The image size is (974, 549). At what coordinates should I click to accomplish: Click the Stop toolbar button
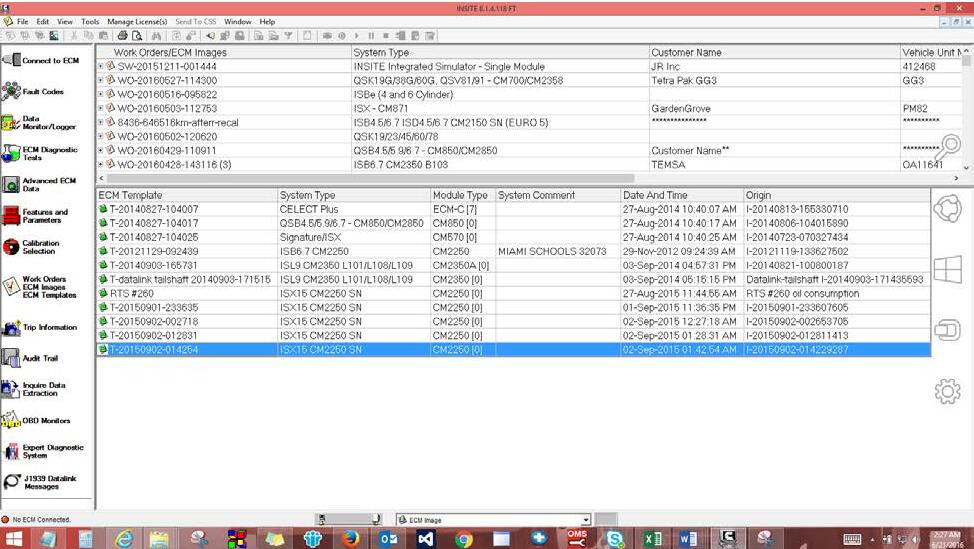point(385,36)
